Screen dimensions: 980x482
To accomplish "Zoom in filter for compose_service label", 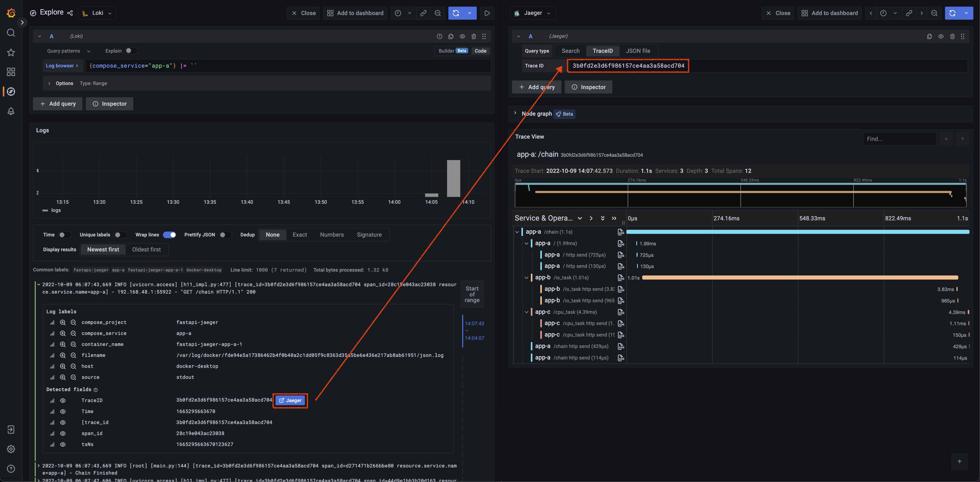I will click(63, 333).
